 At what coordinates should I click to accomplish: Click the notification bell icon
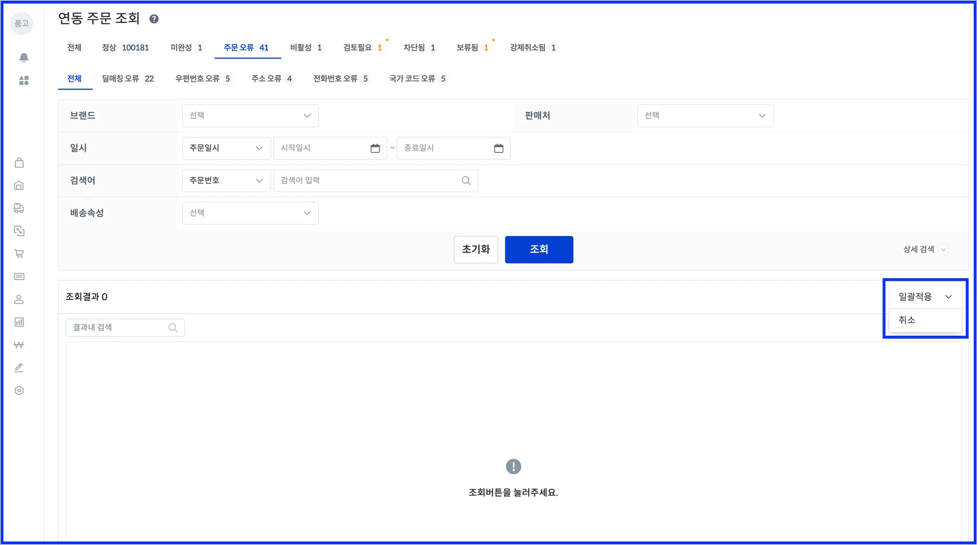[x=23, y=57]
